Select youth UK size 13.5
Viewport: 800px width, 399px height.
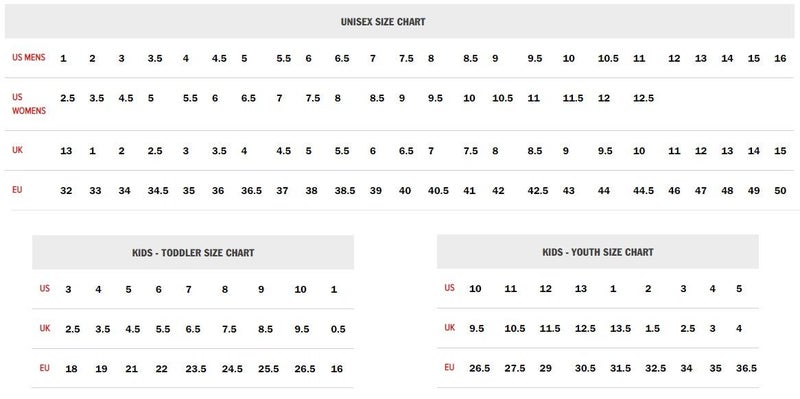pos(620,329)
